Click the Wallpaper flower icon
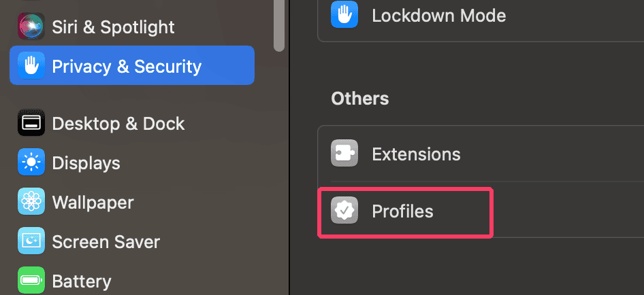The width and height of the screenshot is (644, 295). [x=31, y=202]
